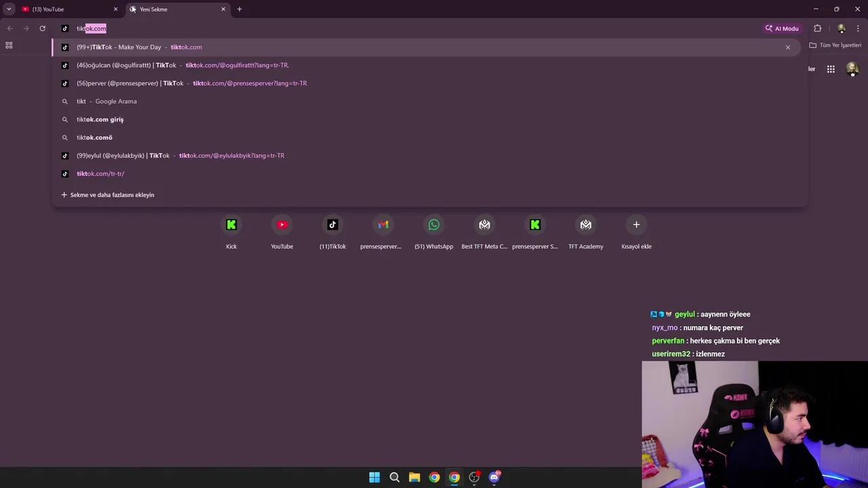
Task: Click chat username geylul
Action: click(x=685, y=314)
